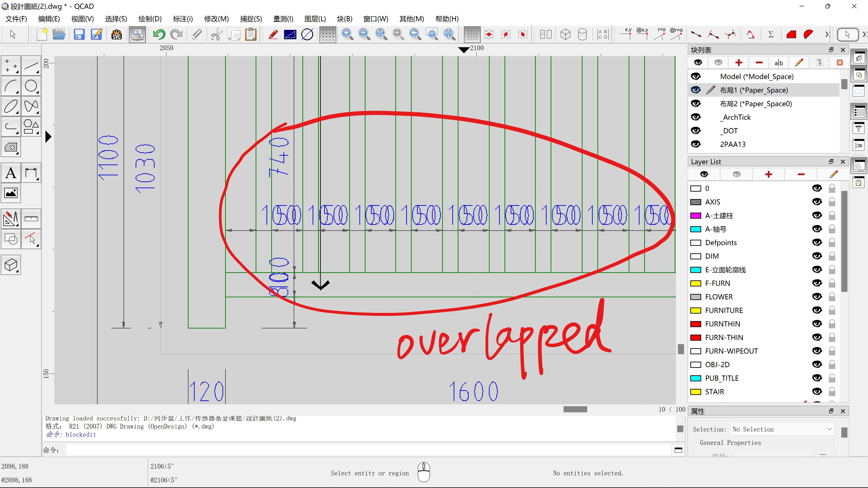Select the Hatch fill tool
The height and width of the screenshot is (488, 868).
click(11, 147)
